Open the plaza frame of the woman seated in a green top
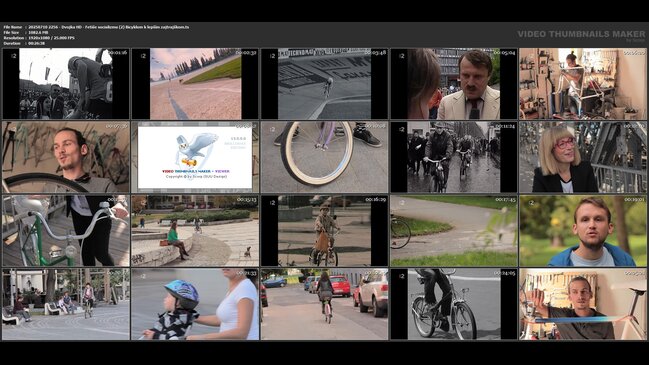 (195, 231)
